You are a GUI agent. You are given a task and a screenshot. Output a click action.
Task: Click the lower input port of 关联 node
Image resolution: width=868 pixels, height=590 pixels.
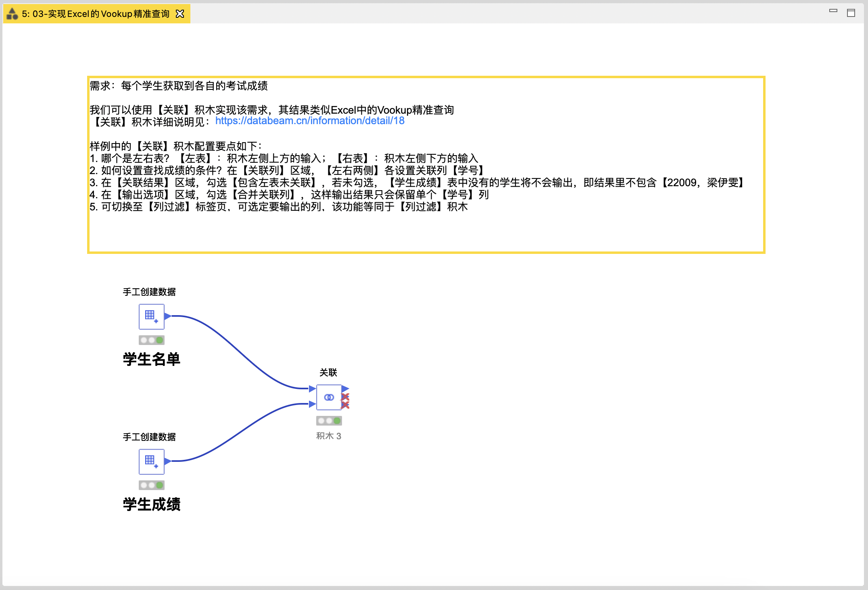(312, 404)
